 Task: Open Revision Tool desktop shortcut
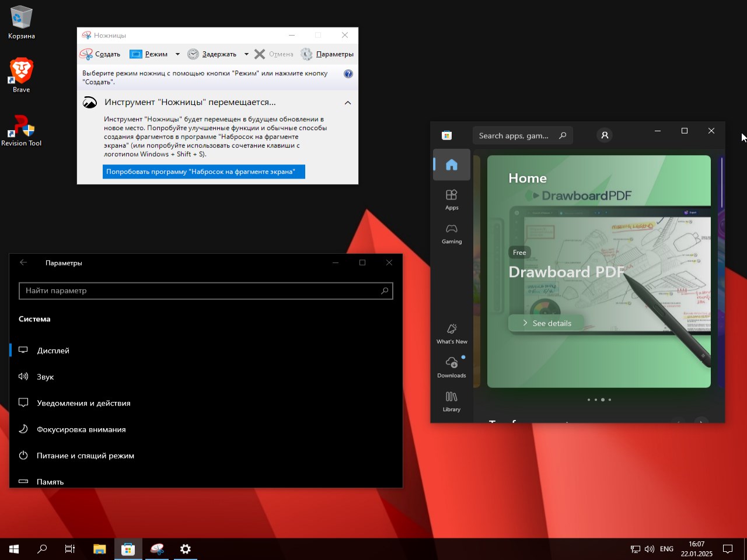click(x=22, y=130)
